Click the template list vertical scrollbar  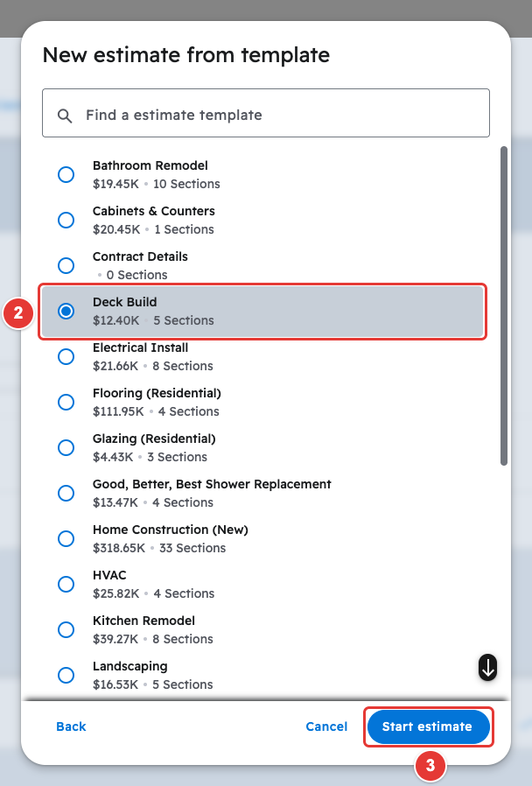coord(504,305)
